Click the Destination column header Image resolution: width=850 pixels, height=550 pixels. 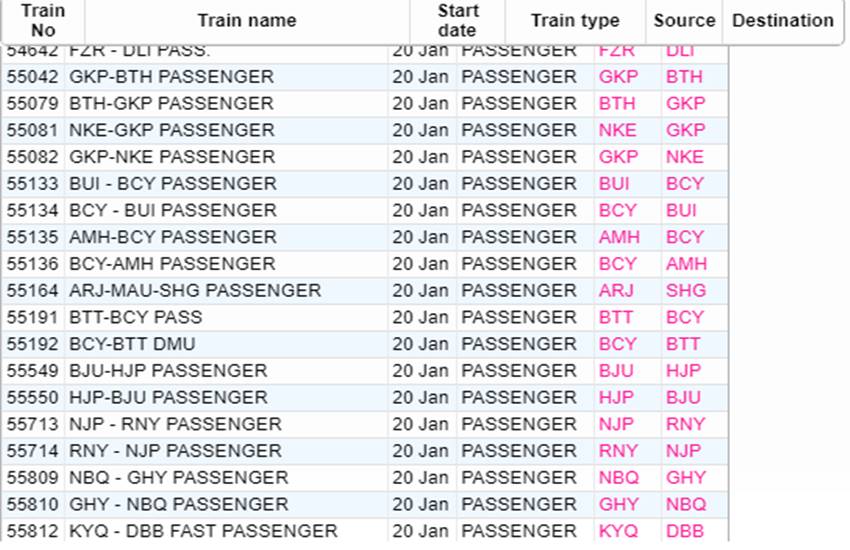point(782,21)
